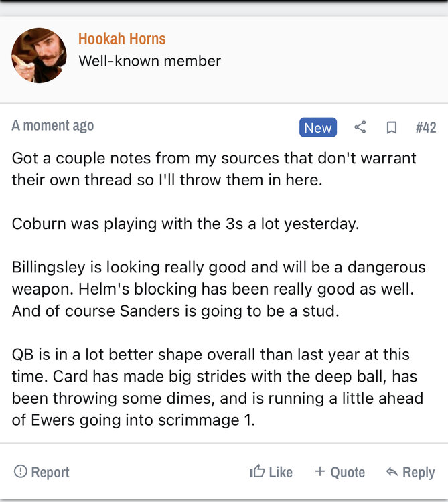Click the exclamation circle icon beside Report

[20, 471]
